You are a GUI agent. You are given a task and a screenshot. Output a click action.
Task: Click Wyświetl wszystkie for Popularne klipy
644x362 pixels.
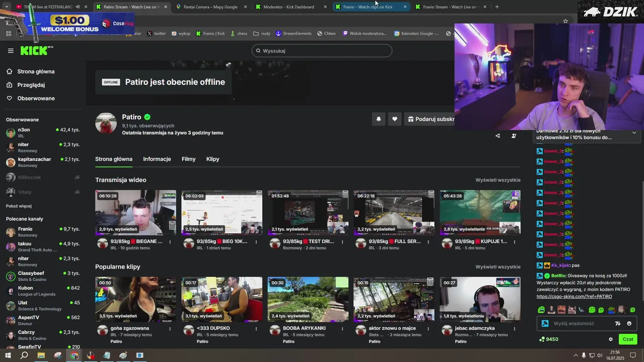click(498, 267)
